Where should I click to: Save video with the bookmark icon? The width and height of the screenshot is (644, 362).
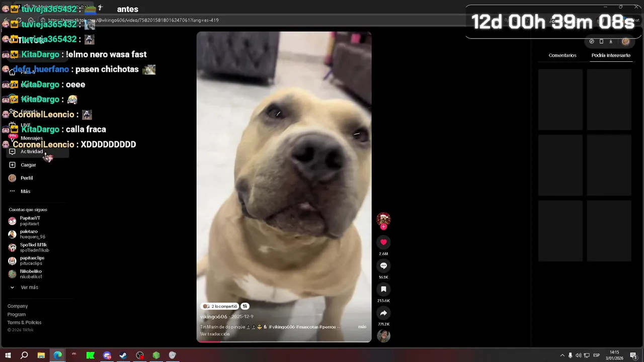click(x=383, y=289)
